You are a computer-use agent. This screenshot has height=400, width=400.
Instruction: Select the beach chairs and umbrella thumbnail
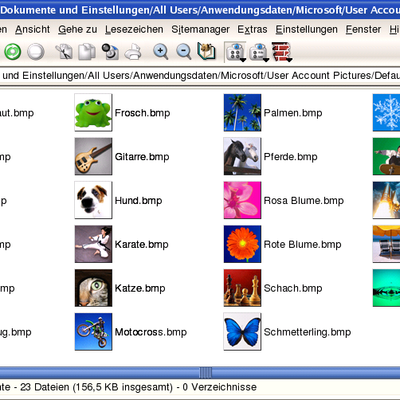386,244
